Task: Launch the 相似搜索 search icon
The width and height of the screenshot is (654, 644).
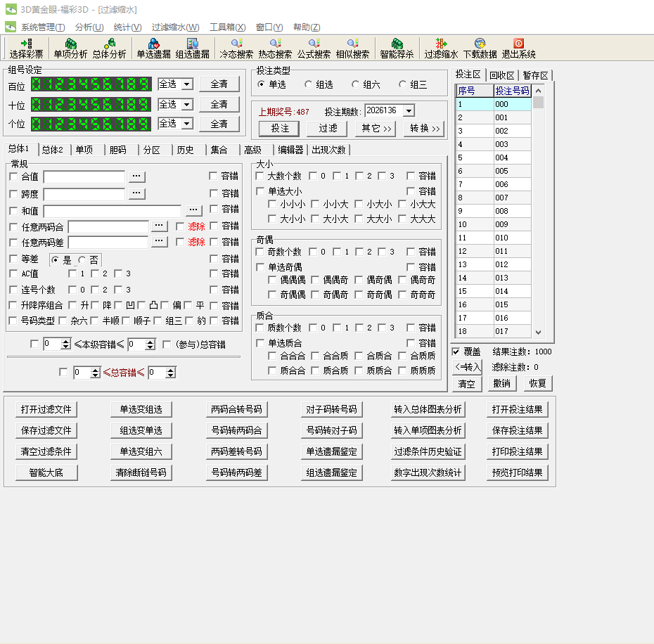Action: 352,49
